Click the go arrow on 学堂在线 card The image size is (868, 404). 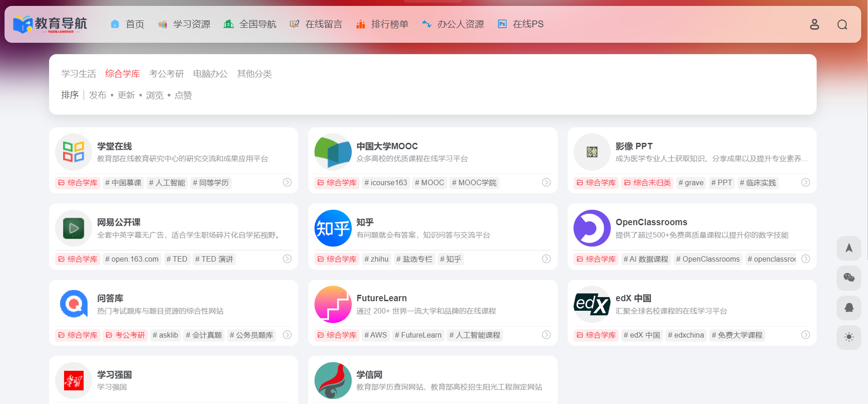287,182
